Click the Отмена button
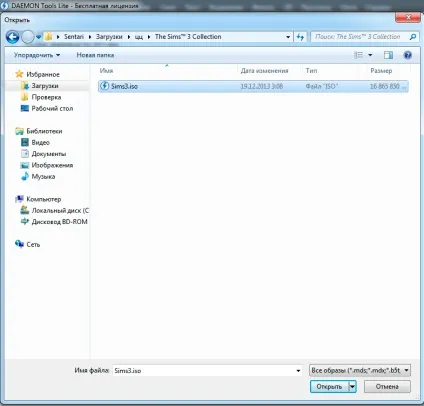This screenshot has width=424, height=406. point(387,387)
